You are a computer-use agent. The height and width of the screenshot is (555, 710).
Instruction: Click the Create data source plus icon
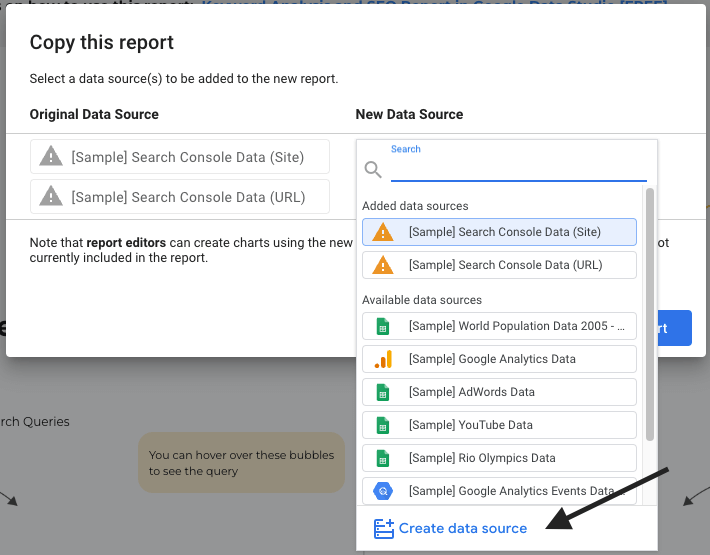(384, 529)
